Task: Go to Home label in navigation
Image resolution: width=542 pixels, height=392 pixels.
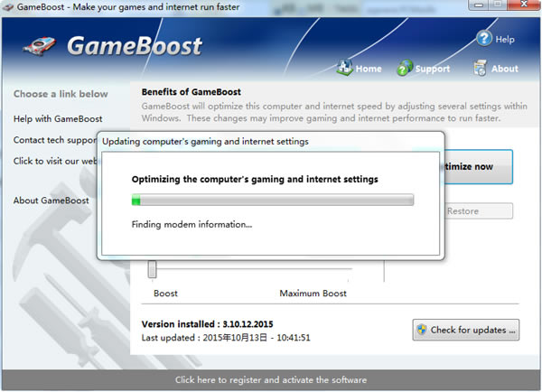Action: pyautogui.click(x=369, y=69)
